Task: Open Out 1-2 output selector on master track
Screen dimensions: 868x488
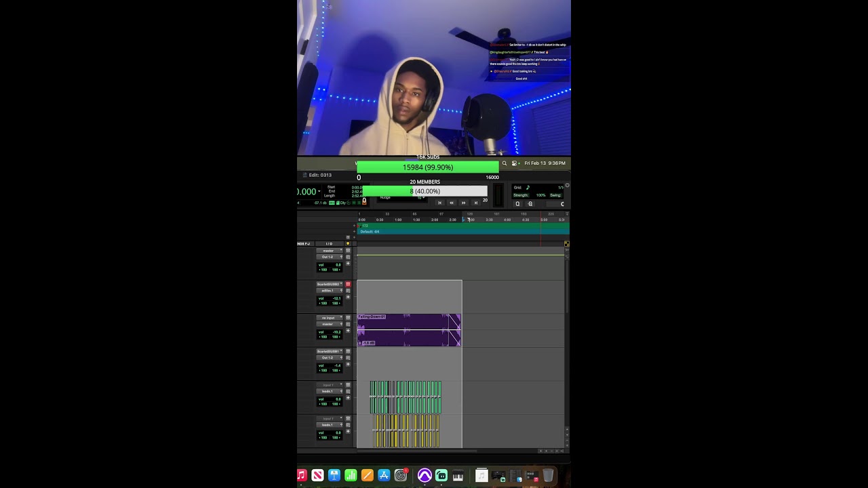Action: tap(330, 257)
